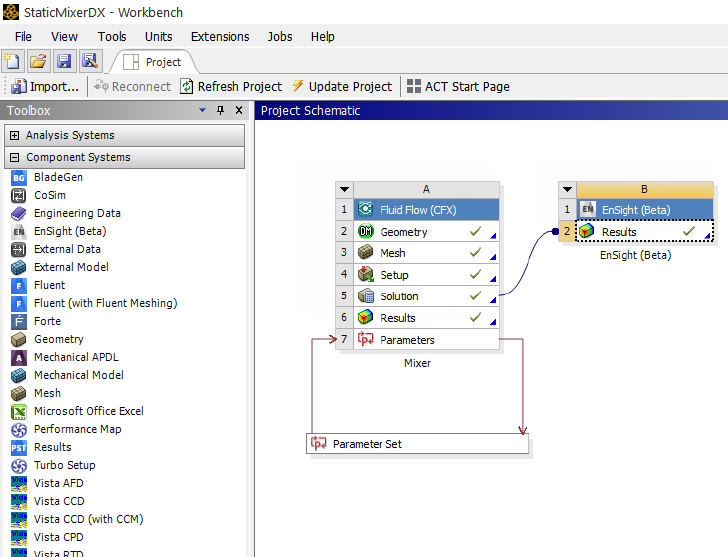Click the Mixer system name label
This screenshot has width=728, height=557.
tap(417, 363)
